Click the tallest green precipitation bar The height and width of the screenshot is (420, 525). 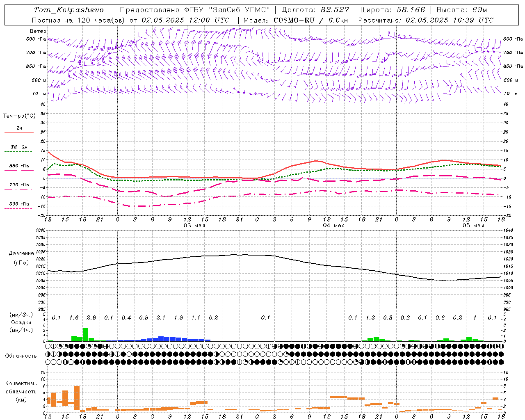pos(85,334)
